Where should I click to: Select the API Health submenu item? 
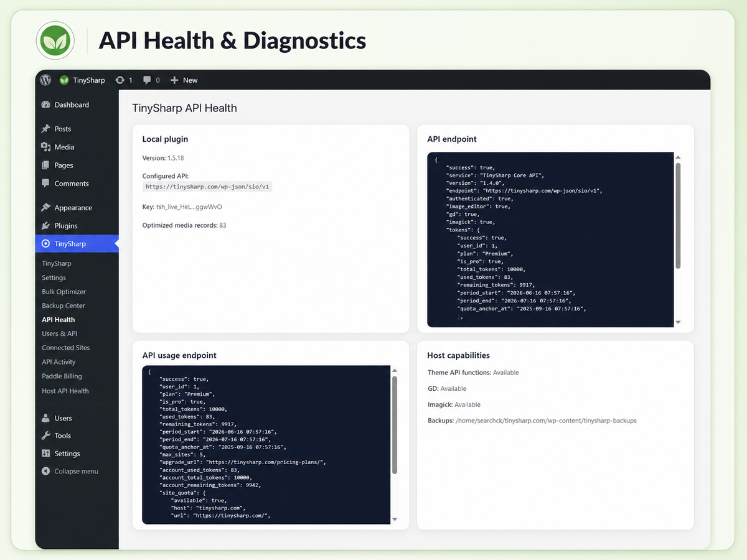click(59, 320)
